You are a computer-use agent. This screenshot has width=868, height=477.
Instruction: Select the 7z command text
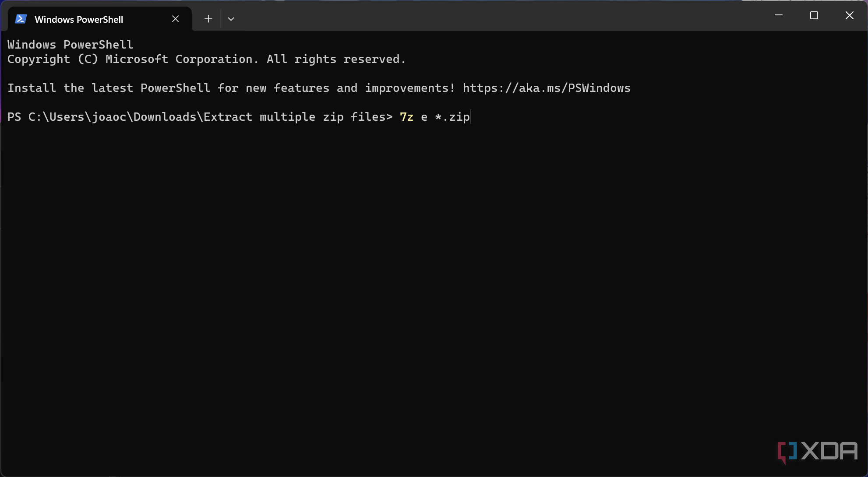[x=433, y=117]
